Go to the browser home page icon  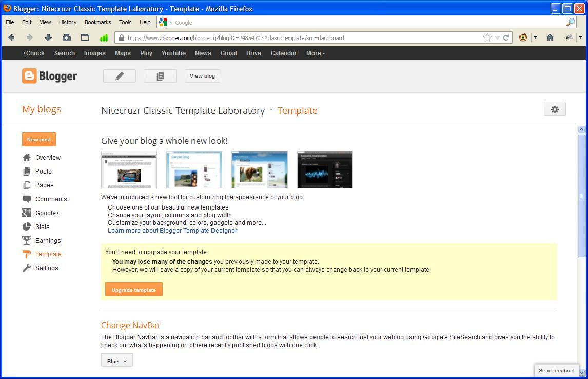[550, 37]
